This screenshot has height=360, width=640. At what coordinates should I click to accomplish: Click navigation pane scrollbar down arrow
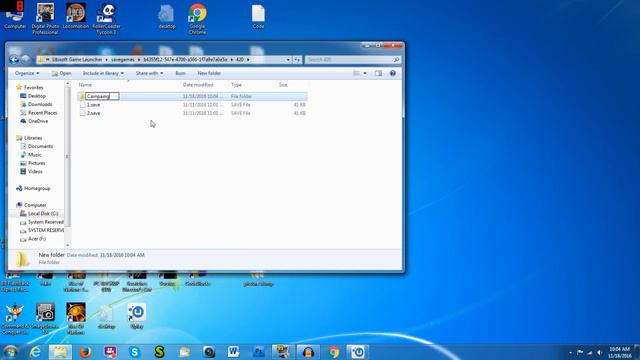coord(68,245)
